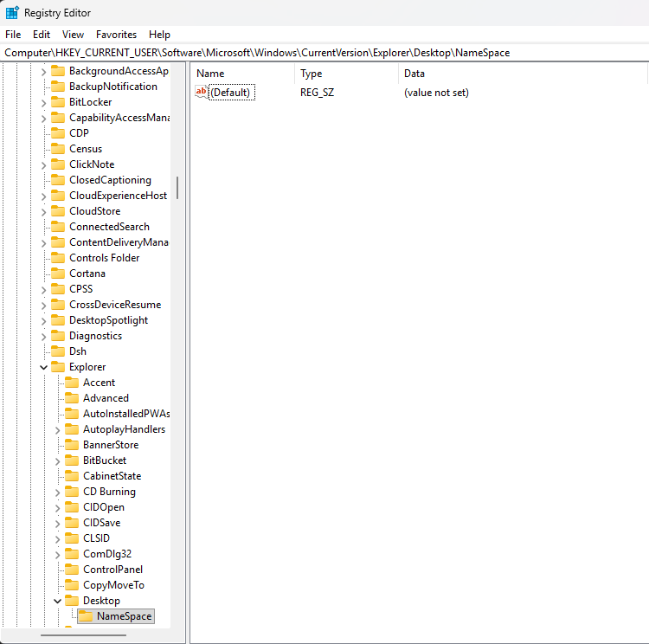Screen dimensions: 649x644
Task: Expand the CPSS key
Action: [x=43, y=290]
